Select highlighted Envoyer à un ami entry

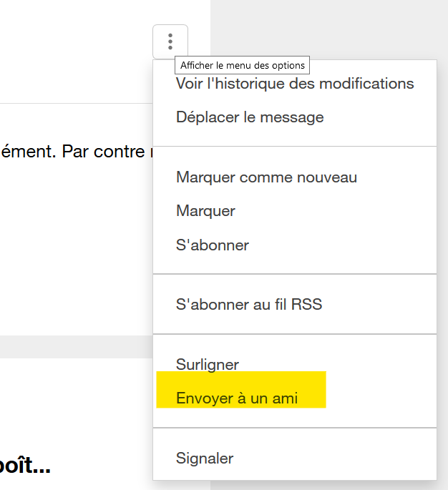point(237,398)
